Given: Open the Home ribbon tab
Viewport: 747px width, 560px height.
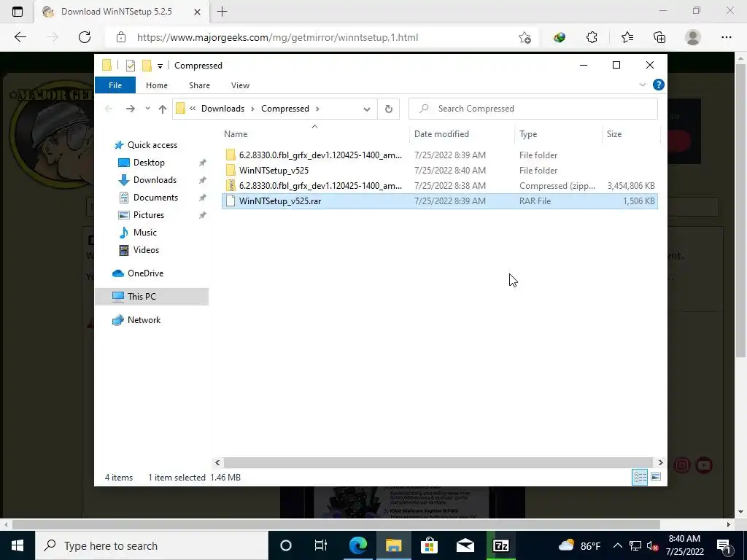Looking at the screenshot, I should [157, 85].
